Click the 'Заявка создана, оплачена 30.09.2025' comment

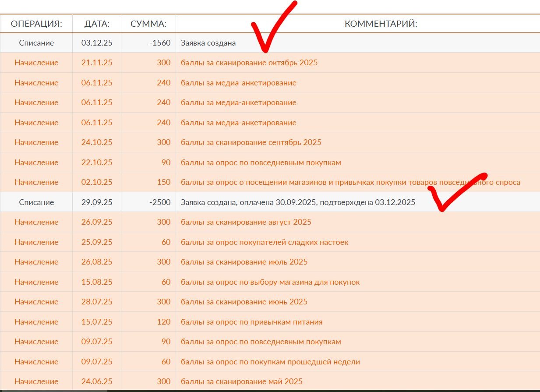click(x=298, y=202)
